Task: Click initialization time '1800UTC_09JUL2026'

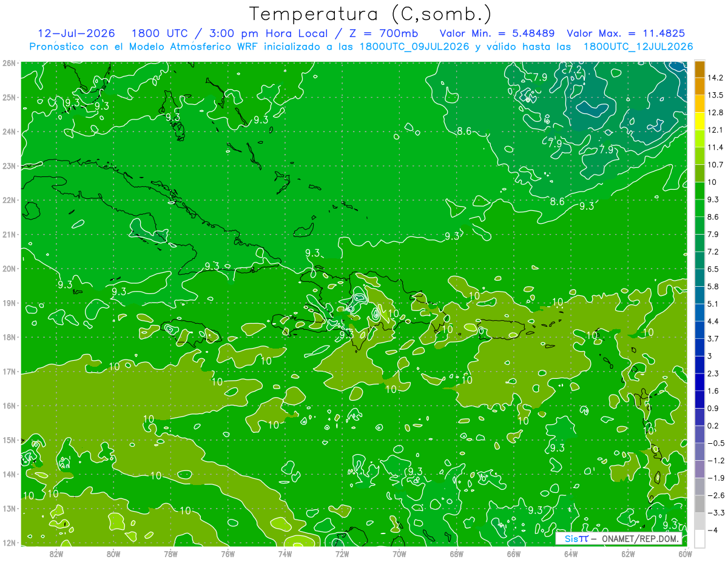Action: (416, 46)
